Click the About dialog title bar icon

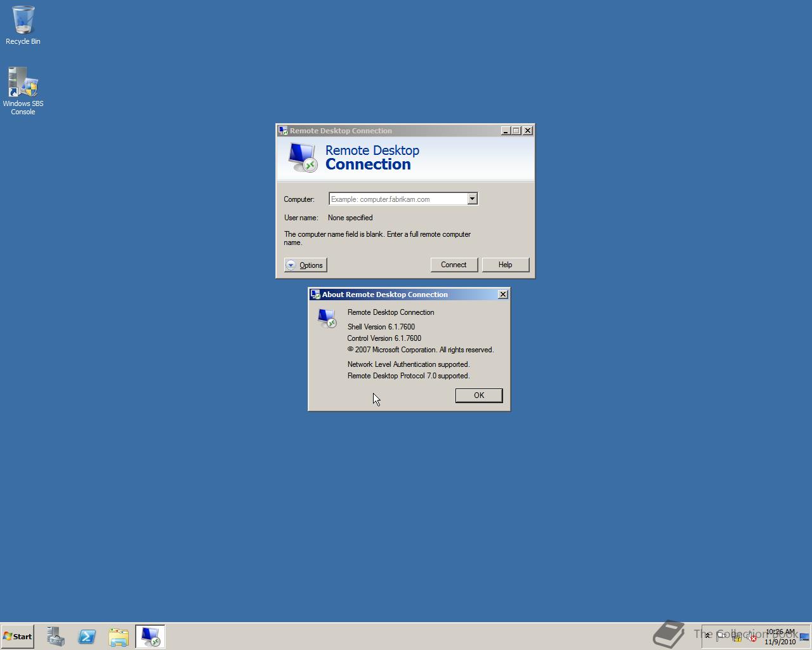click(x=315, y=295)
